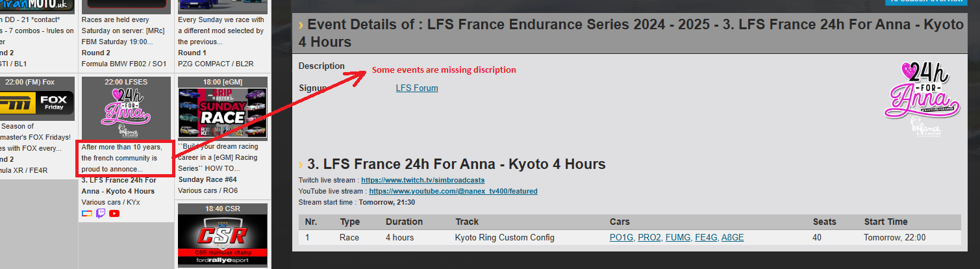Click the PO1G car link
Screen dimensions: 980x269
click(x=622, y=238)
